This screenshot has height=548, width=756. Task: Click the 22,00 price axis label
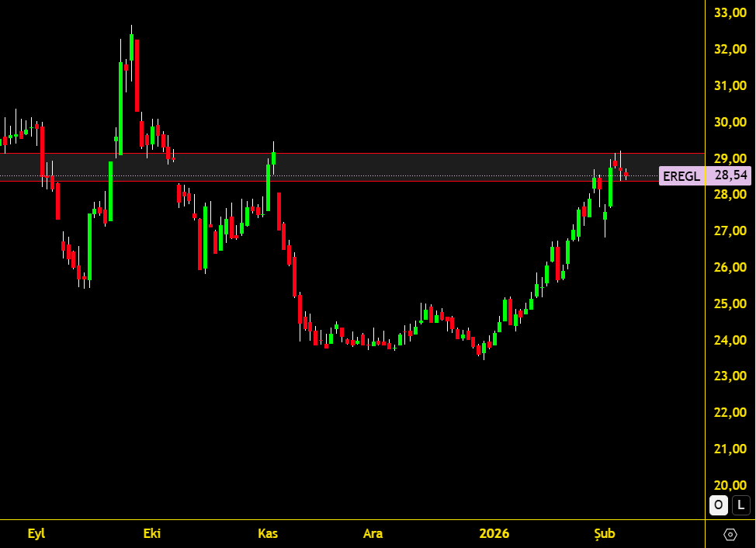(x=730, y=413)
